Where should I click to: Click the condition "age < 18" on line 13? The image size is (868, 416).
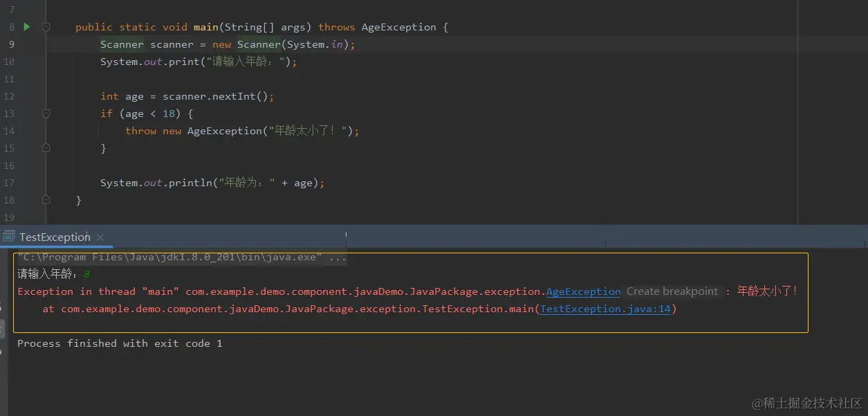[150, 114]
